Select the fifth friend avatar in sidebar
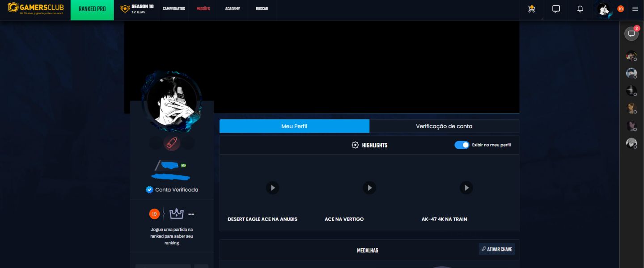Screen dimensions: 644x268 coord(631,126)
